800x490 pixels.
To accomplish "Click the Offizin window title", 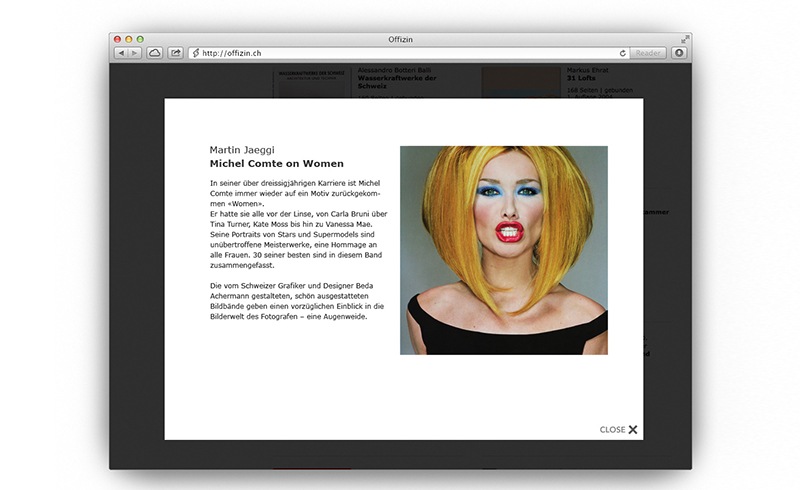I will (401, 39).
